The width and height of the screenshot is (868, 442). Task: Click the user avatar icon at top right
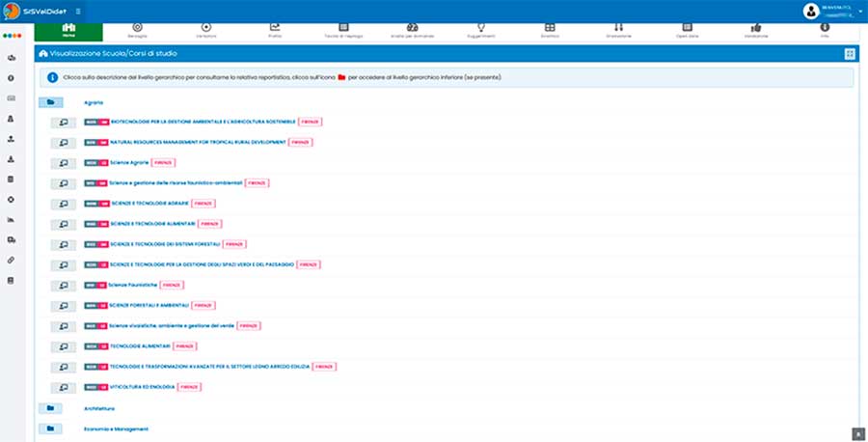tap(810, 11)
